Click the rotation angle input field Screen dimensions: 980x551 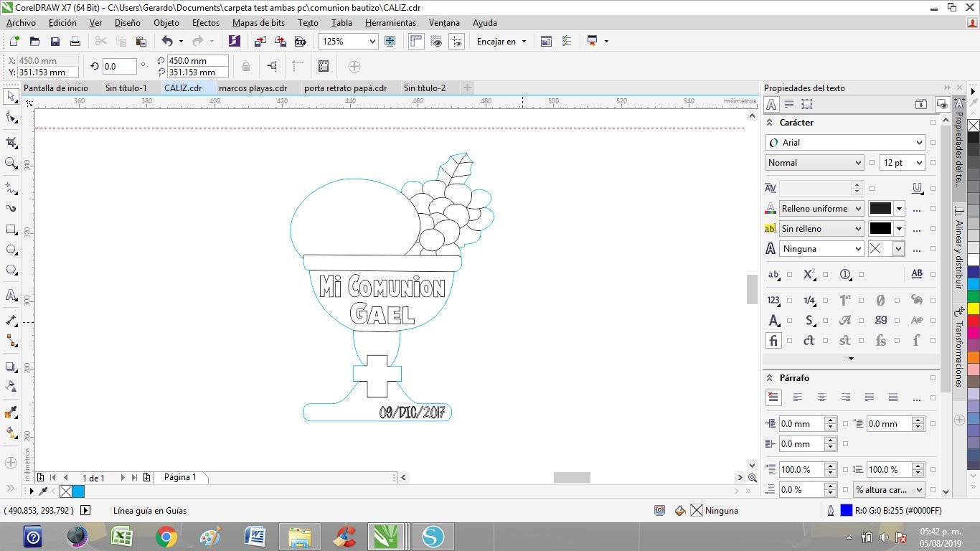[x=119, y=67]
